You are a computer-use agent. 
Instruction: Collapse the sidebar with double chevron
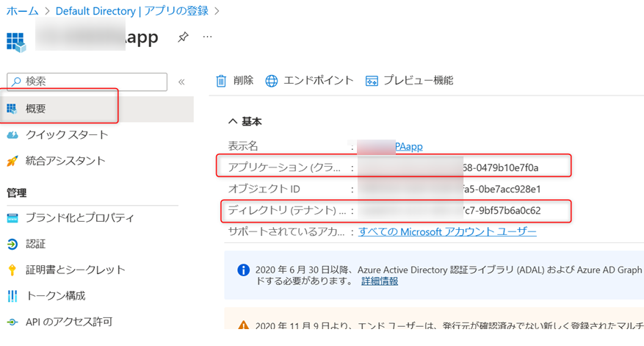[x=181, y=82]
